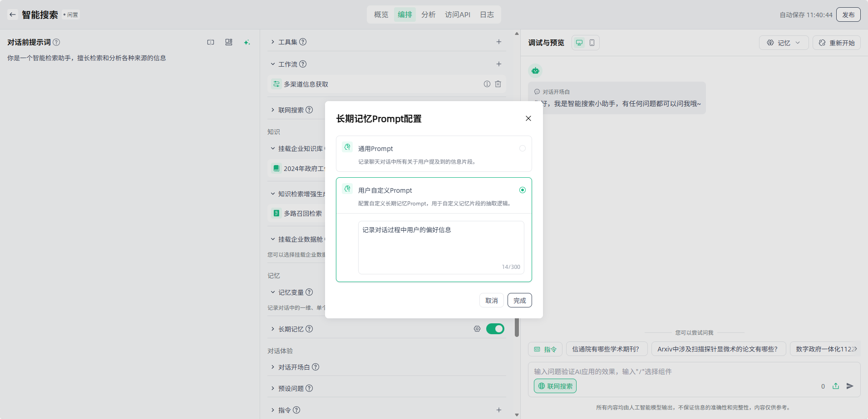868x419 pixels.
Task: Click the AI optimize prompt sparkle icon
Action: pos(247,42)
